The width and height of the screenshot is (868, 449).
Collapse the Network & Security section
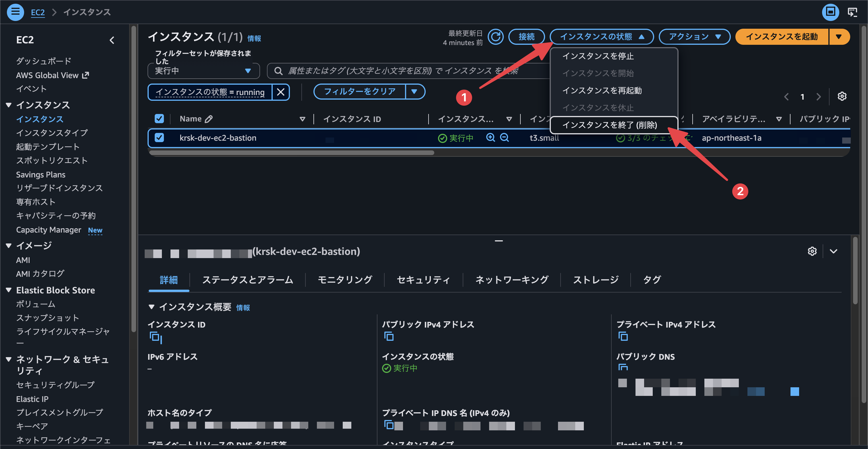pos(9,359)
